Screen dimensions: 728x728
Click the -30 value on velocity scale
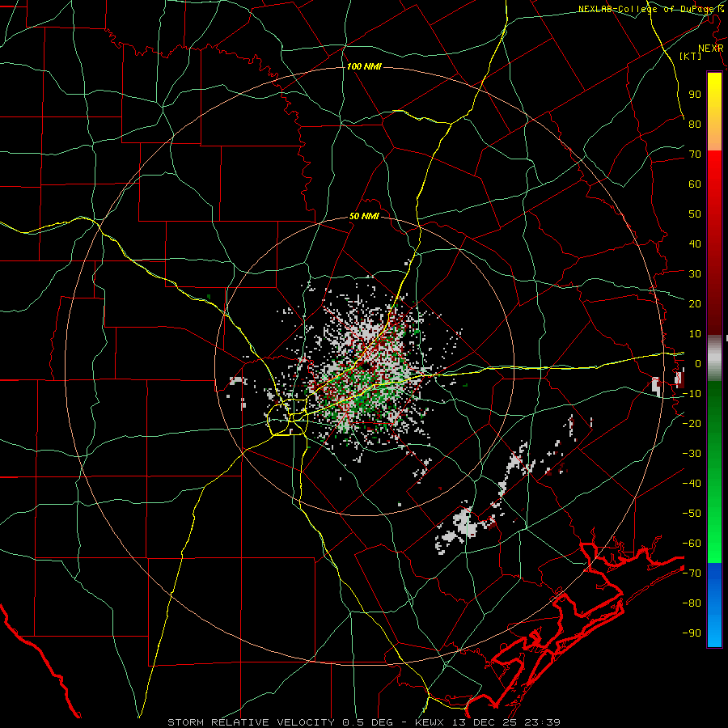(x=692, y=454)
